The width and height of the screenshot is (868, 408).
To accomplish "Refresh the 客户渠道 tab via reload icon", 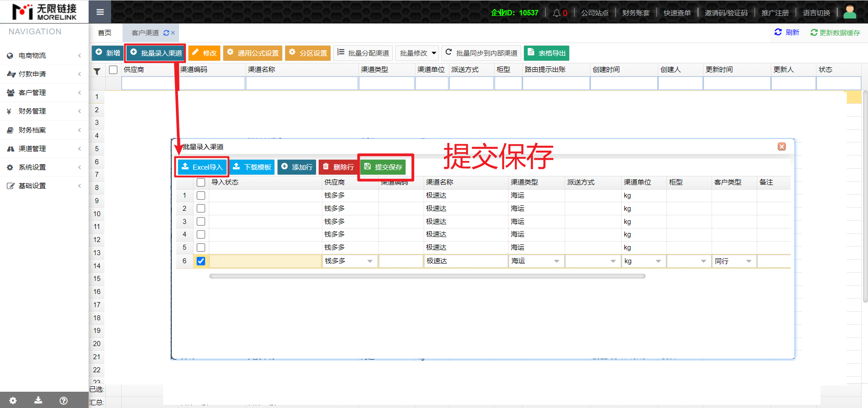I will click(x=166, y=33).
